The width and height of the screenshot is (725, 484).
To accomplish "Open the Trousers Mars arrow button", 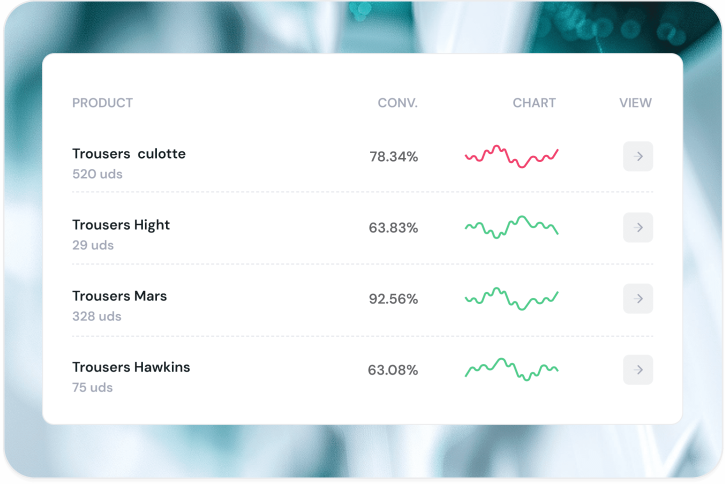I will coord(638,299).
